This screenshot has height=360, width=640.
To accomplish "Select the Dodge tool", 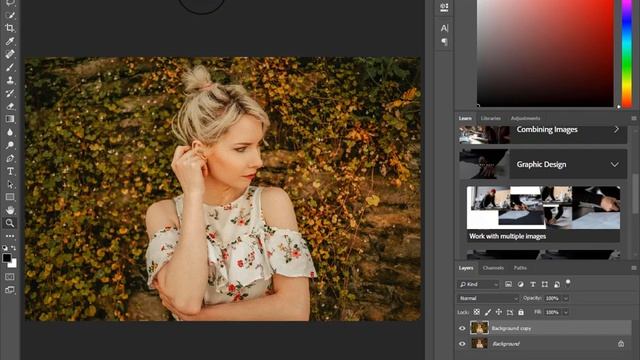I will point(10,145).
